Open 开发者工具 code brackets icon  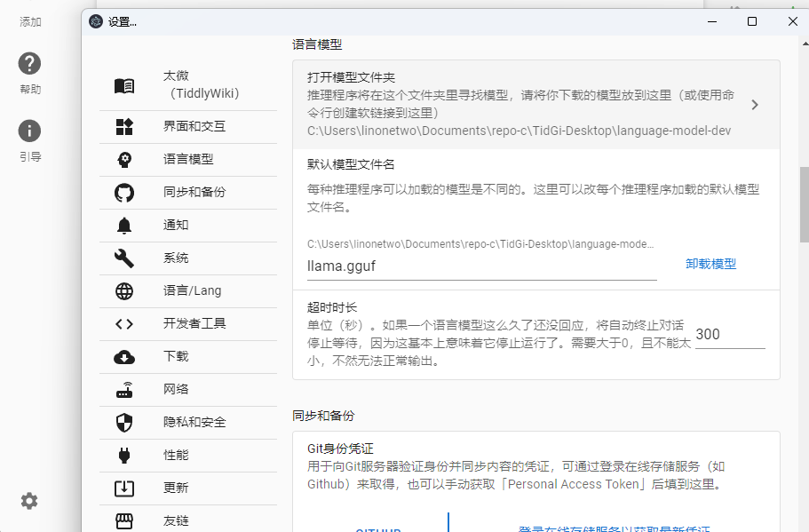[x=124, y=324]
